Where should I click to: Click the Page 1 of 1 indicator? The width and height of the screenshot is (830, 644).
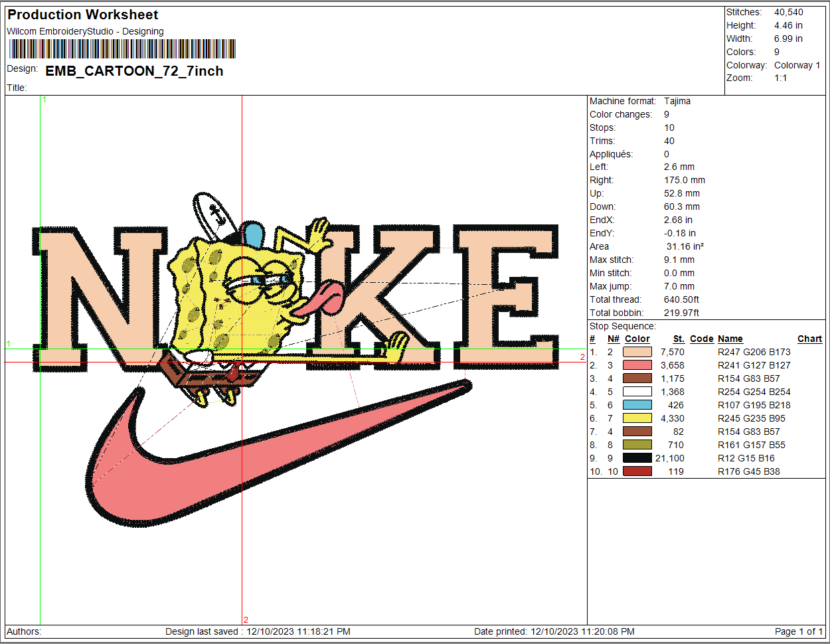799,631
